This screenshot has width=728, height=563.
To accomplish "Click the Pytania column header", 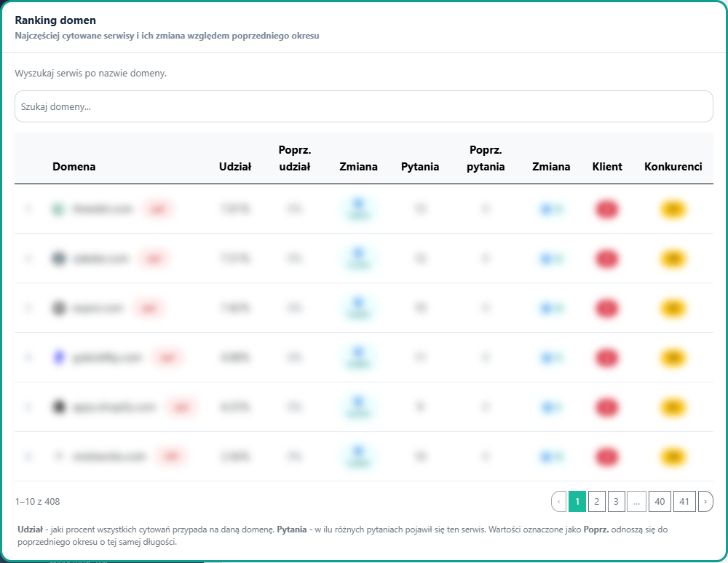I will tap(420, 167).
